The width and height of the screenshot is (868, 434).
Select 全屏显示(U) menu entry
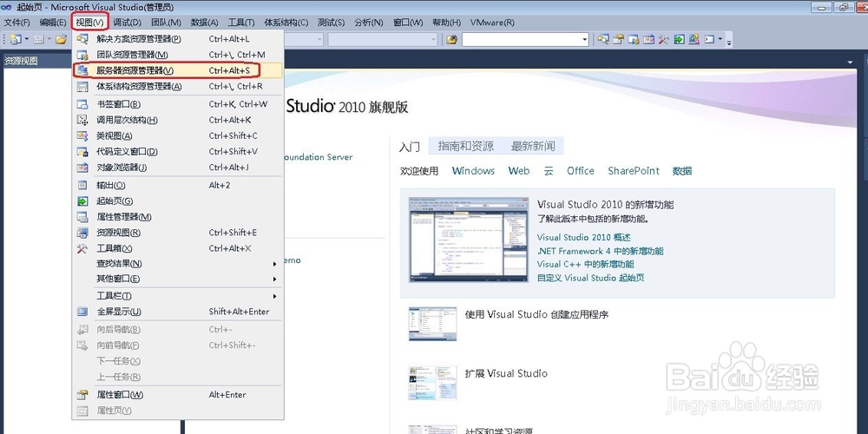click(178, 312)
